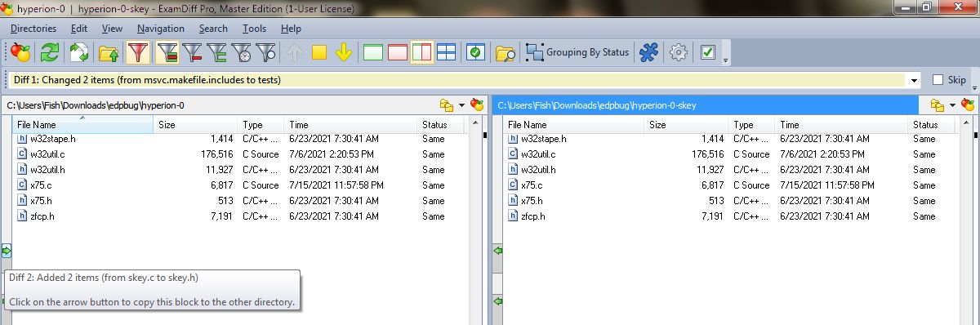Go up one folder level icon
This screenshot has width=980, height=325.
point(109,53)
